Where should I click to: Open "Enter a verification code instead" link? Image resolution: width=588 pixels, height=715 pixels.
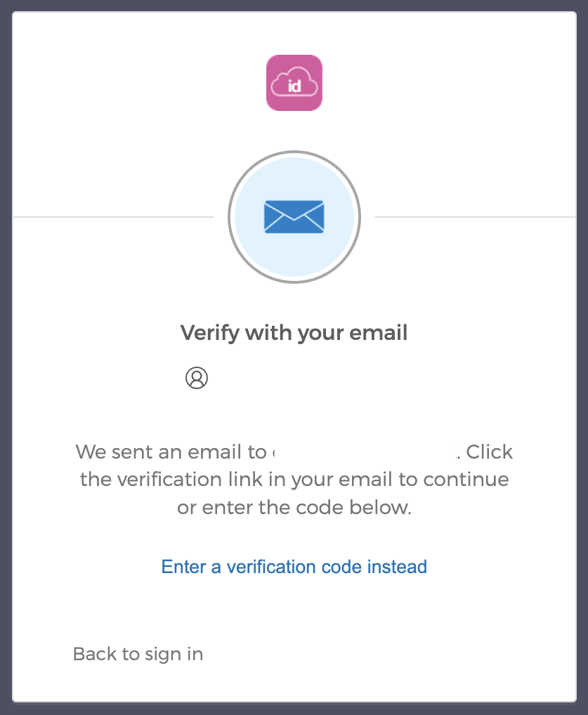click(x=294, y=567)
